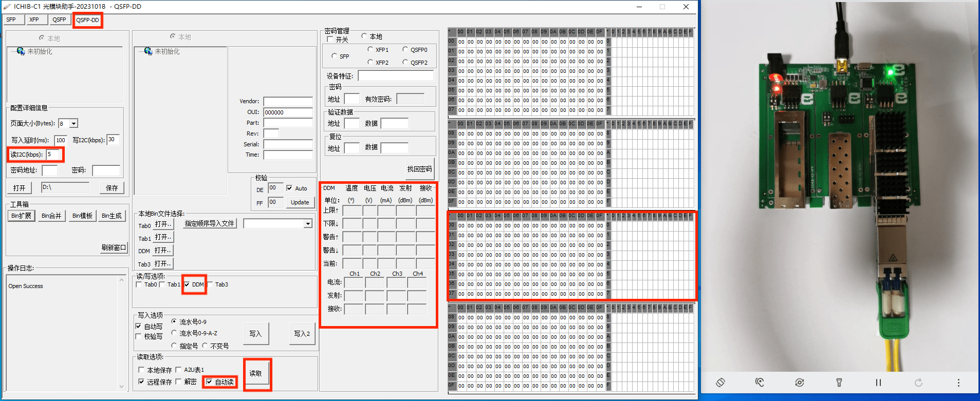Click the 读I2C(kbps) input field
980x401 pixels.
point(53,155)
